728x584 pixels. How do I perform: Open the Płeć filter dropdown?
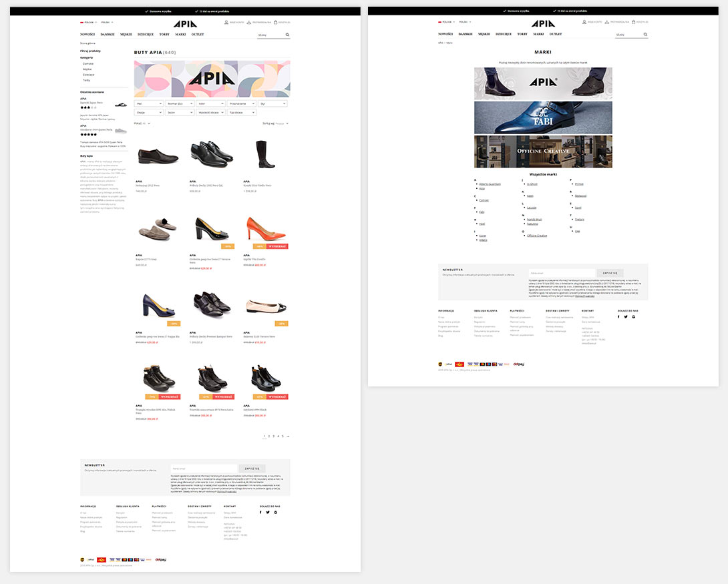pos(148,104)
